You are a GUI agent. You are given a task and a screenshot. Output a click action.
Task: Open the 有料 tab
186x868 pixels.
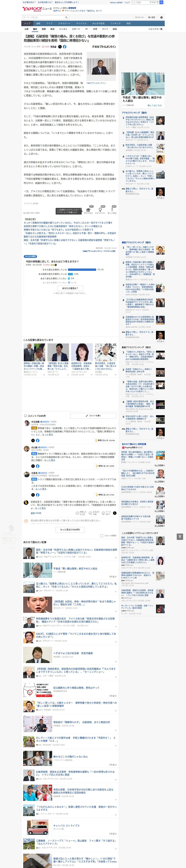128,23
